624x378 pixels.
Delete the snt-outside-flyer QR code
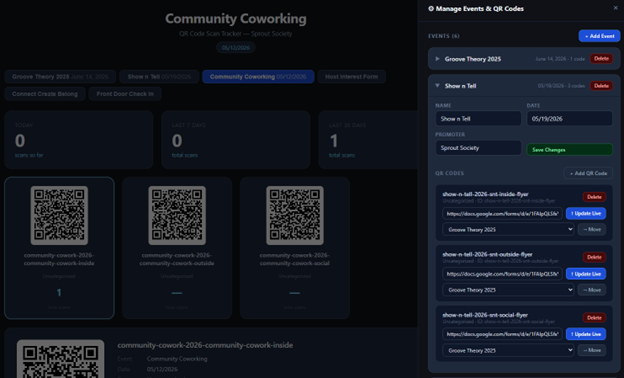pos(594,257)
